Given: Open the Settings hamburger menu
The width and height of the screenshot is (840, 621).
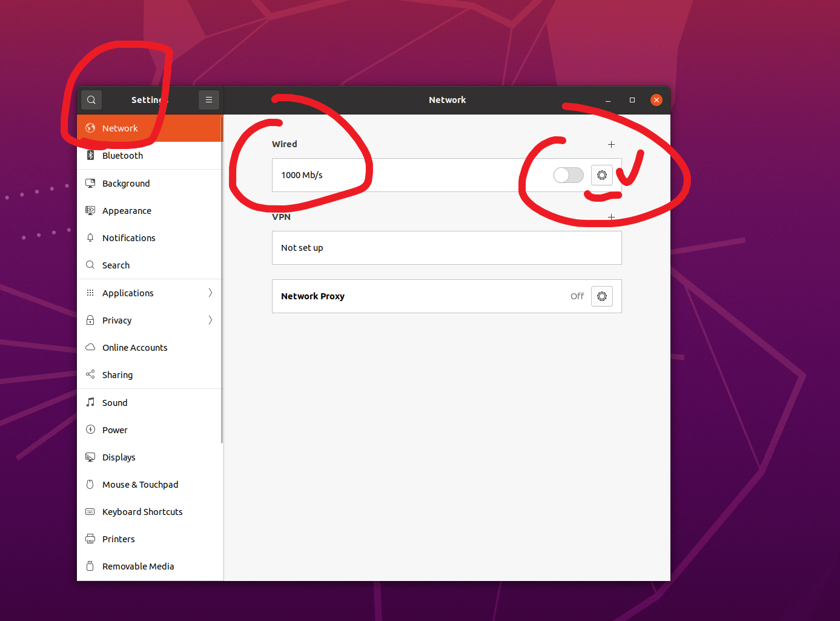Looking at the screenshot, I should point(209,100).
